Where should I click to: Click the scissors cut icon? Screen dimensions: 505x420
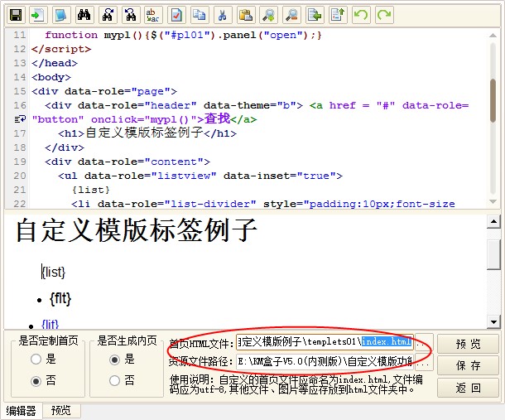(x=223, y=15)
